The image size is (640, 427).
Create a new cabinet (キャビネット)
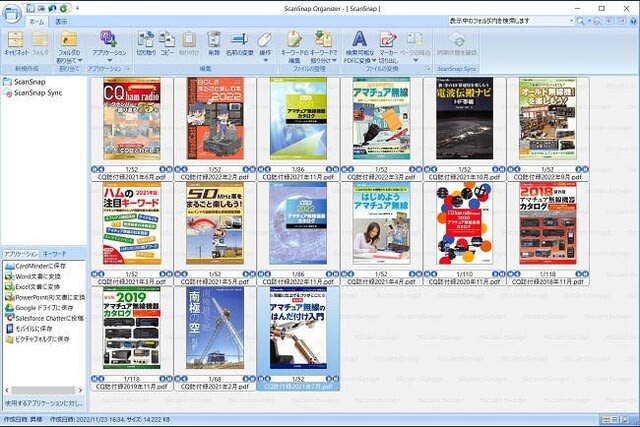pyautogui.click(x=16, y=44)
